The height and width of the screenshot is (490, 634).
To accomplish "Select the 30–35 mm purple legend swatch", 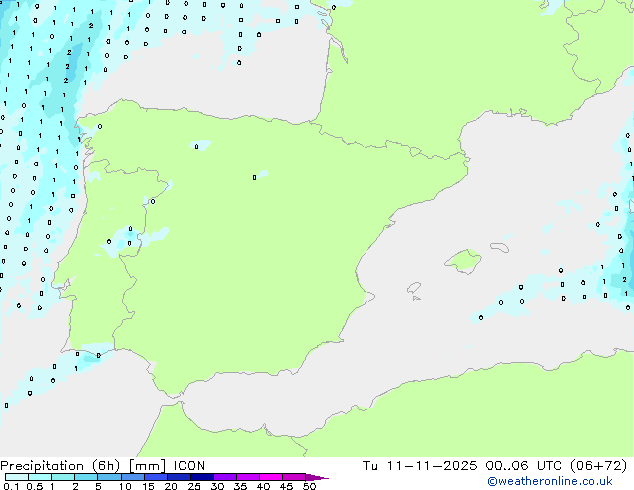I will click(224, 477).
